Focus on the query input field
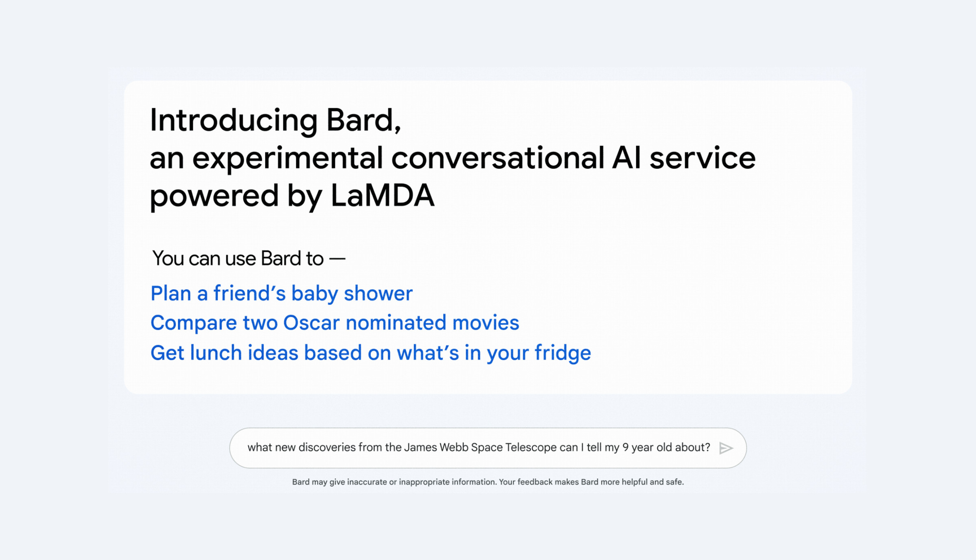976x560 pixels. point(488,447)
